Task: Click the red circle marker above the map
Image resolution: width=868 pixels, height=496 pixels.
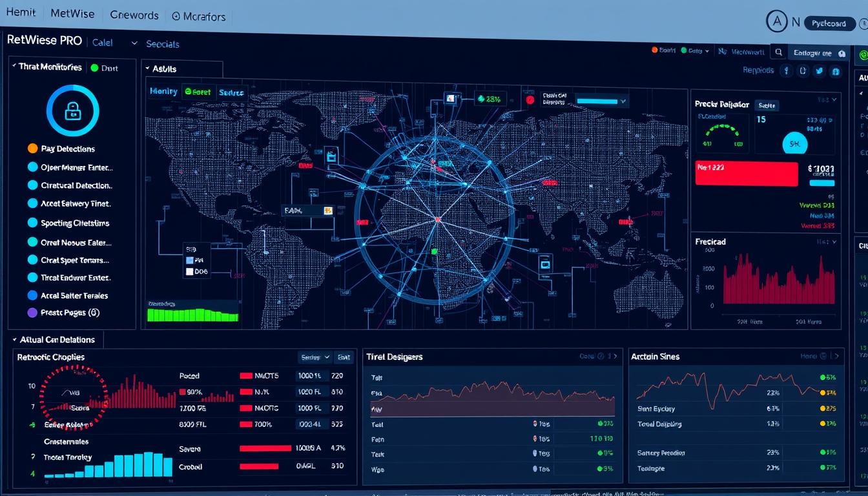Action: pos(530,100)
